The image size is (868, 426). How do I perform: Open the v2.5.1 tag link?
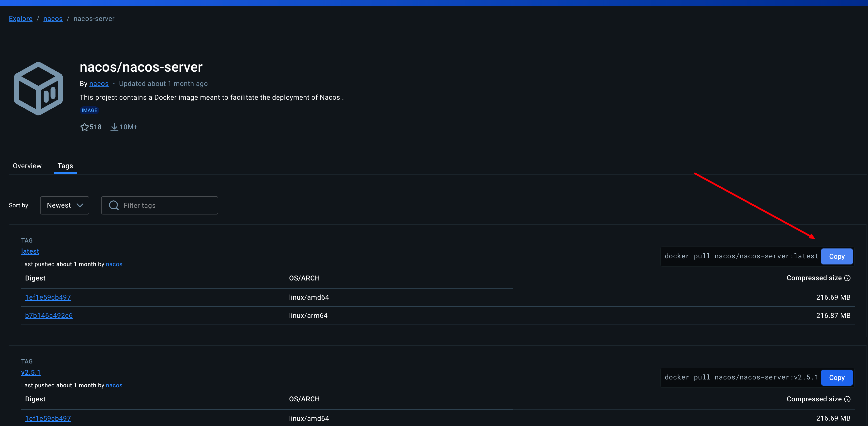(31, 372)
